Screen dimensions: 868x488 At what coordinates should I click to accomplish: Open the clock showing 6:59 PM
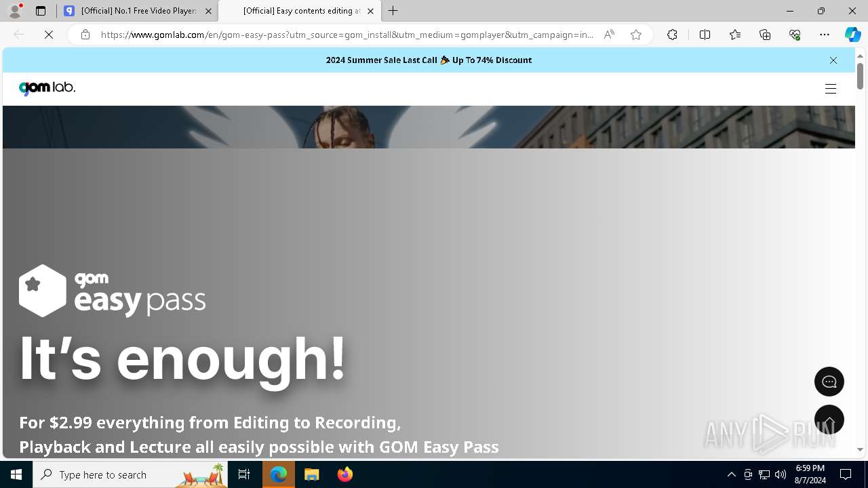tap(810, 474)
